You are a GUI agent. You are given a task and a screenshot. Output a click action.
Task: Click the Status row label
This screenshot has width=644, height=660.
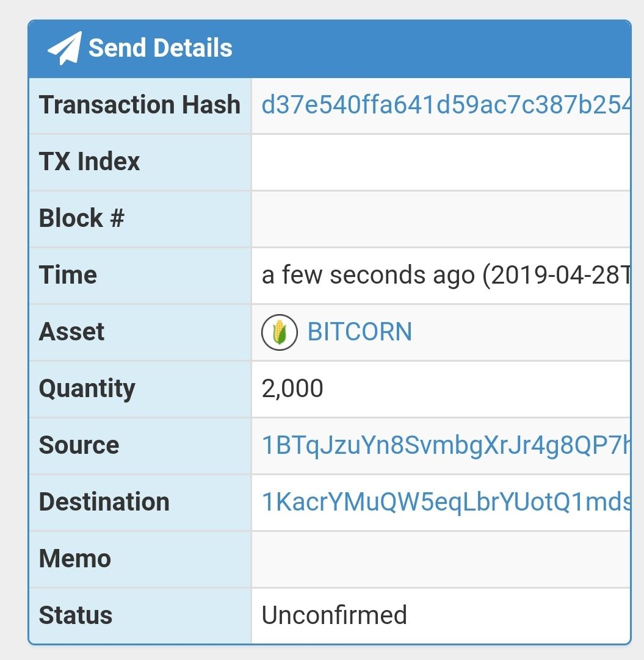tap(76, 615)
